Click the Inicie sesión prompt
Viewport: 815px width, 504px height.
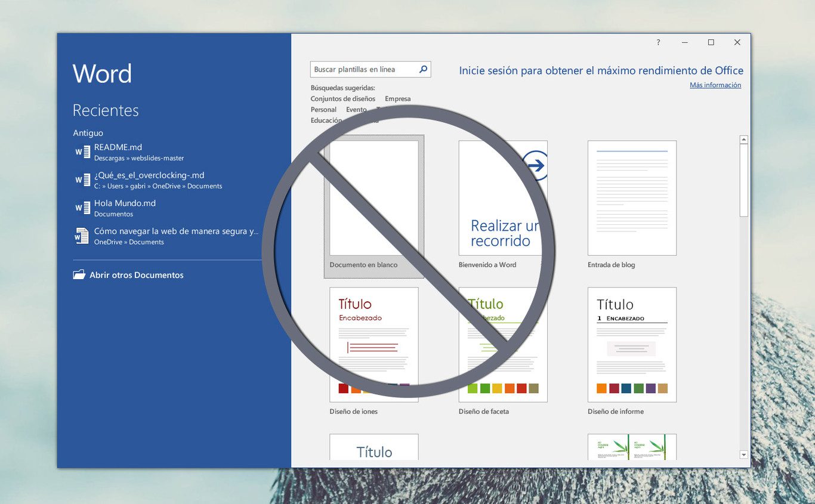(x=601, y=70)
